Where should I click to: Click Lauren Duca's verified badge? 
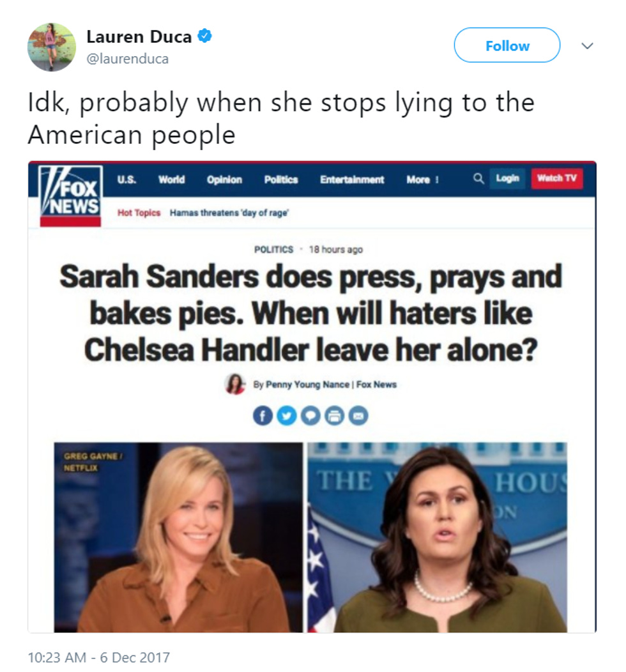pos(204,36)
